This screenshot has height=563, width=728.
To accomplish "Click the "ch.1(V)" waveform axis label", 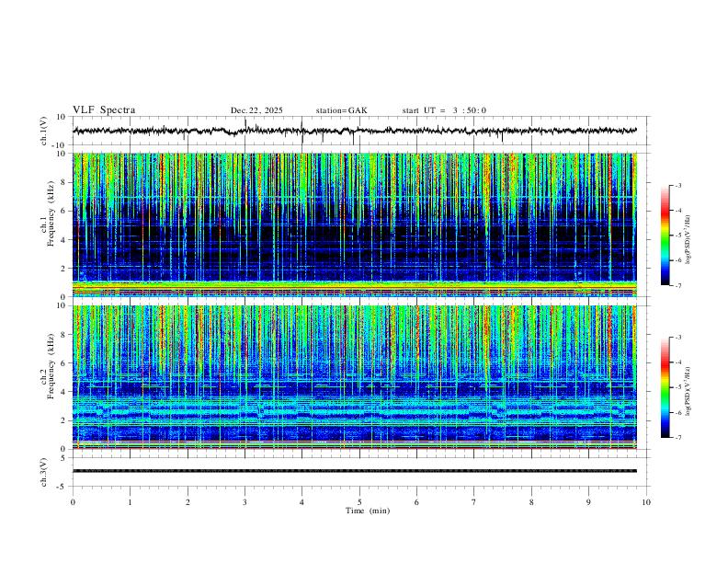I will coord(45,131).
